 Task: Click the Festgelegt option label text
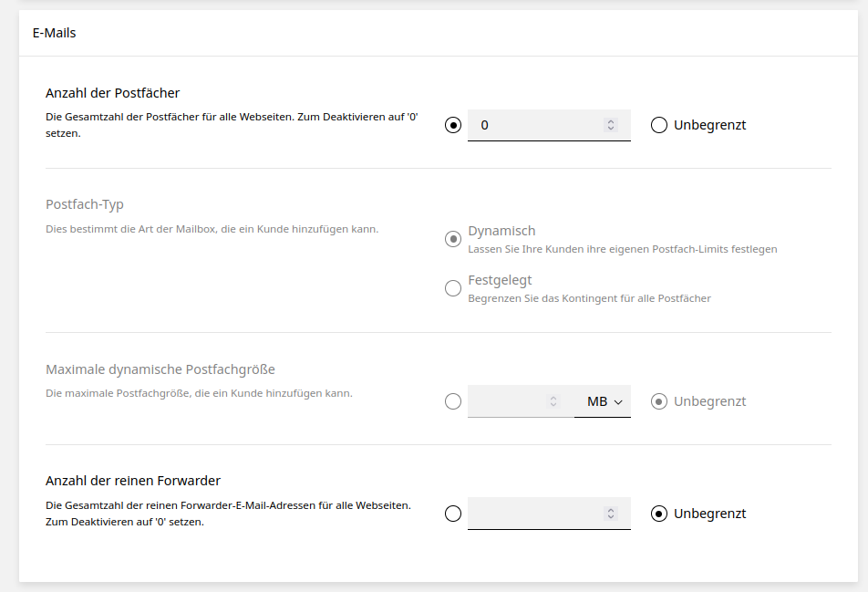click(x=500, y=280)
